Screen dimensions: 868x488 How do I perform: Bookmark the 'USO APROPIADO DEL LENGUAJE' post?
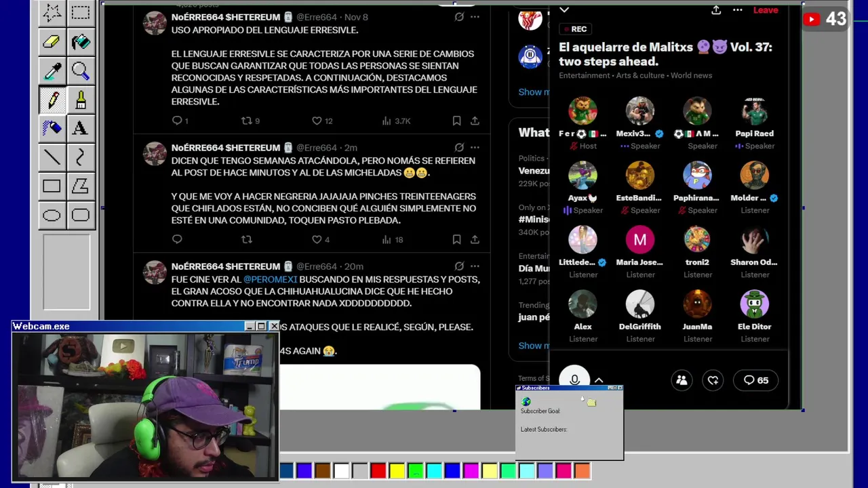click(x=456, y=121)
